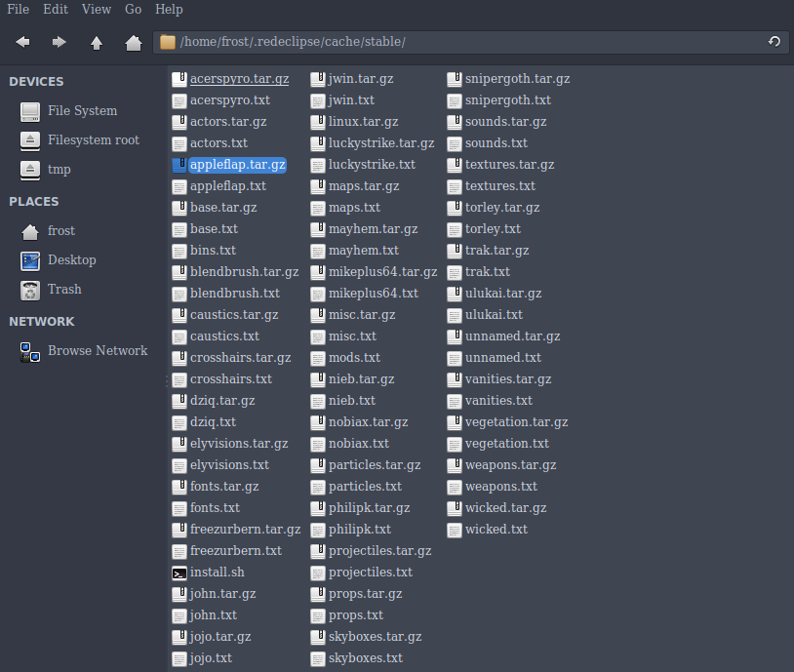The width and height of the screenshot is (794, 672).
Task: Select file unnamed.tar.gz
Action: 512,336
